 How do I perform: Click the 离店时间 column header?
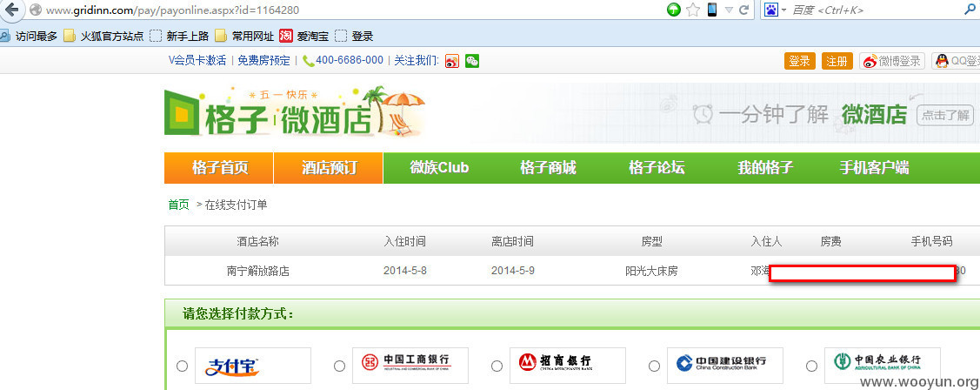(x=512, y=242)
